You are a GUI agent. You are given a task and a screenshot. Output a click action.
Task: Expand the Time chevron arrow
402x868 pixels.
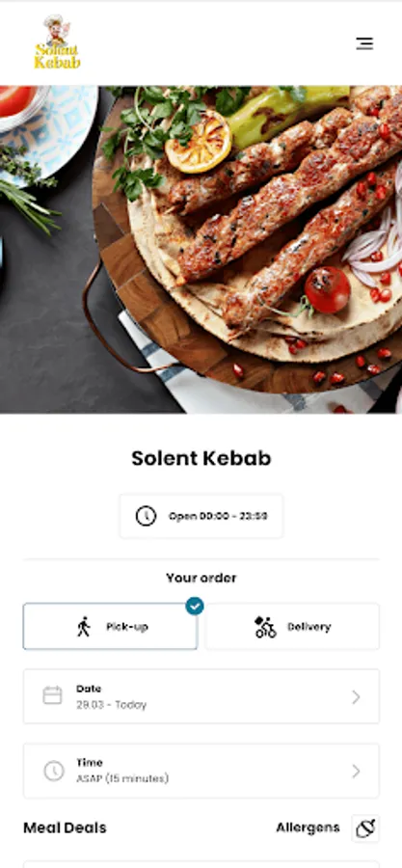[356, 772]
